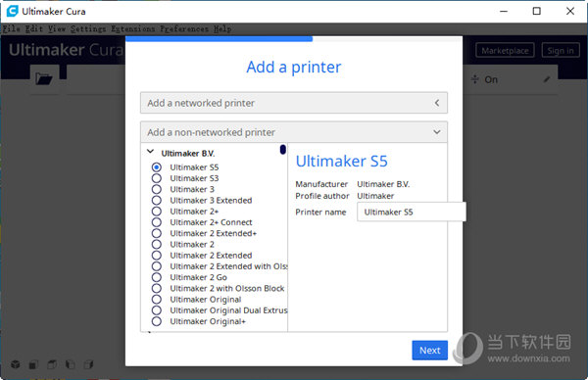Select Ultimaker S5 radio button
This screenshot has height=380, width=588.
click(x=157, y=167)
